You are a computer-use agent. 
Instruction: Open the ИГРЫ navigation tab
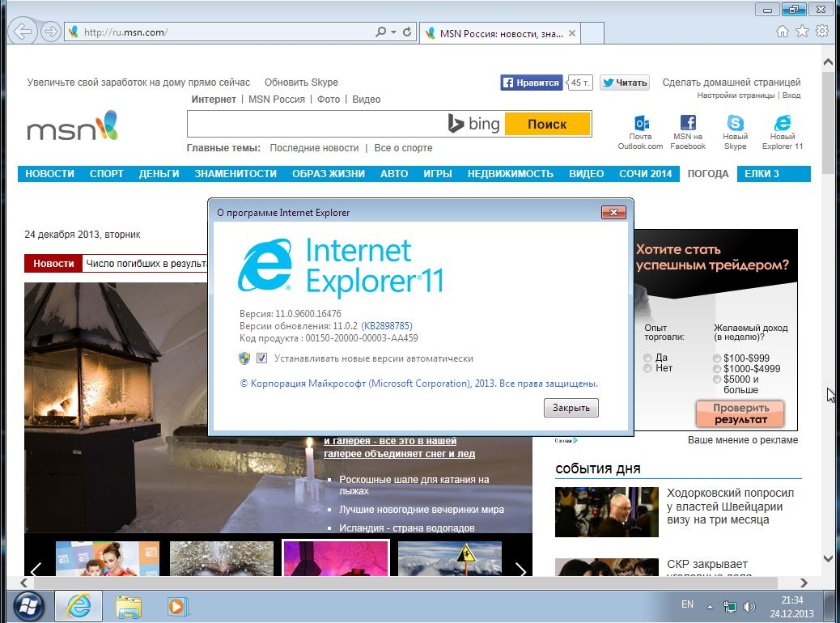coord(438,174)
